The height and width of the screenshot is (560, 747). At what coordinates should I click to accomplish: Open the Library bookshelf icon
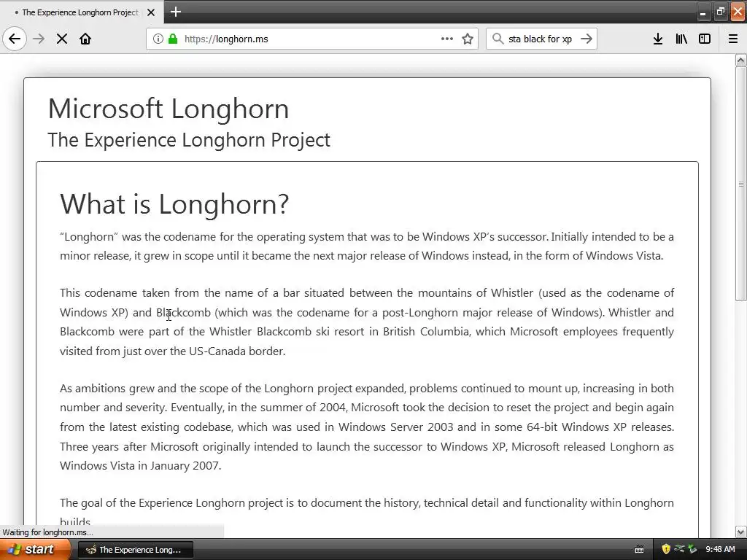[x=681, y=39]
